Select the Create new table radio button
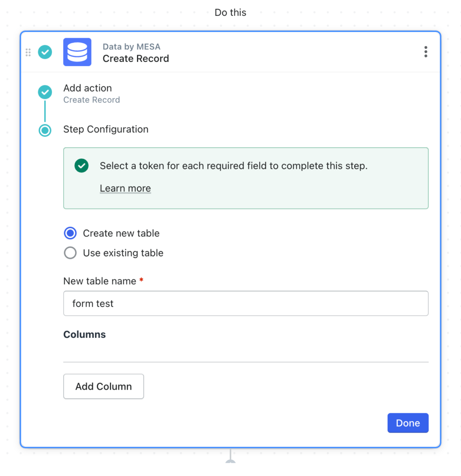This screenshot has height=476, width=461. click(70, 233)
